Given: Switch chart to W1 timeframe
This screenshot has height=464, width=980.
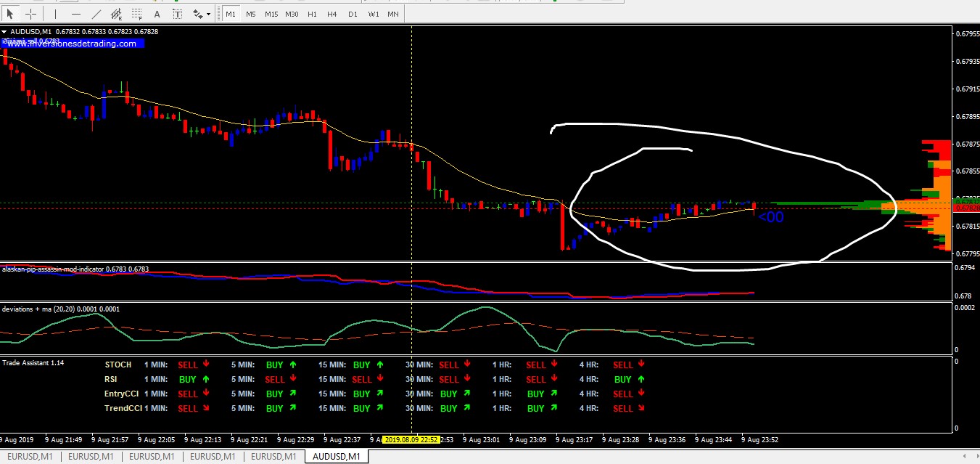Looking at the screenshot, I should tap(373, 14).
